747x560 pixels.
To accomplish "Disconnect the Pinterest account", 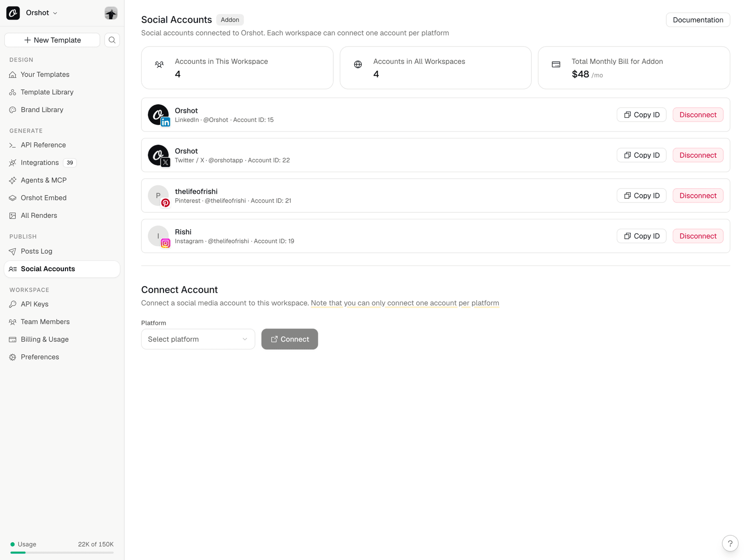I will (698, 196).
